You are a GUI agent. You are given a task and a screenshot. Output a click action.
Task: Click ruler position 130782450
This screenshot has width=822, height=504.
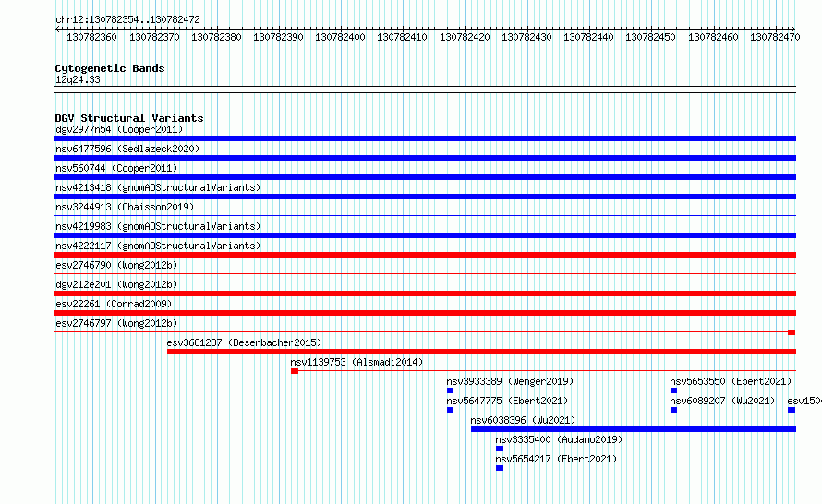(x=650, y=37)
